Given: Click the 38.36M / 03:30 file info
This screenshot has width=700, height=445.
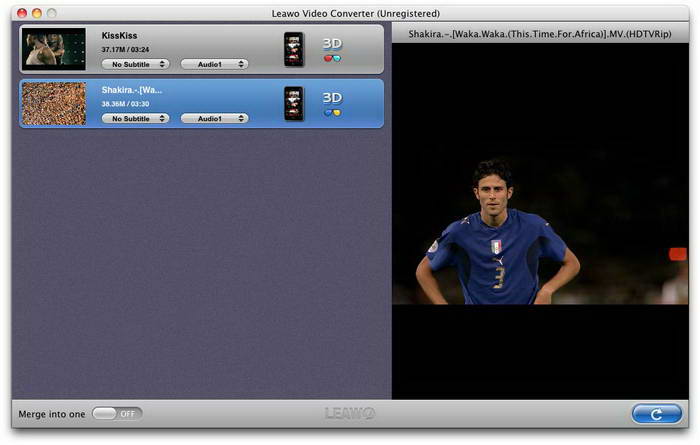Looking at the screenshot, I should 125,104.
